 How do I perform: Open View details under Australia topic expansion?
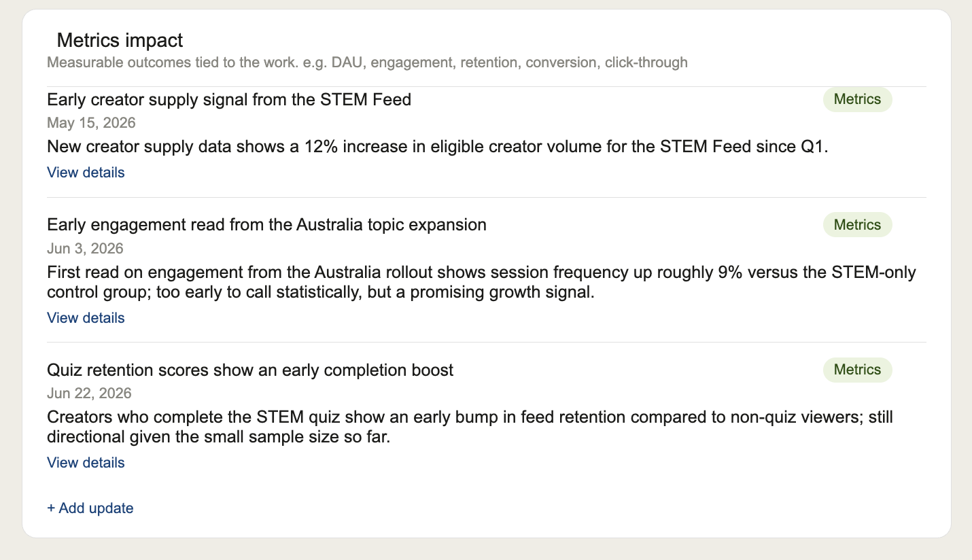86,318
